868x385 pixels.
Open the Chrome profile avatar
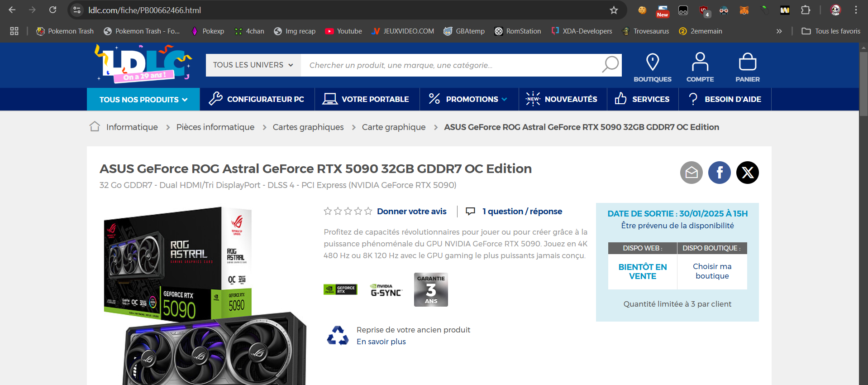(835, 10)
